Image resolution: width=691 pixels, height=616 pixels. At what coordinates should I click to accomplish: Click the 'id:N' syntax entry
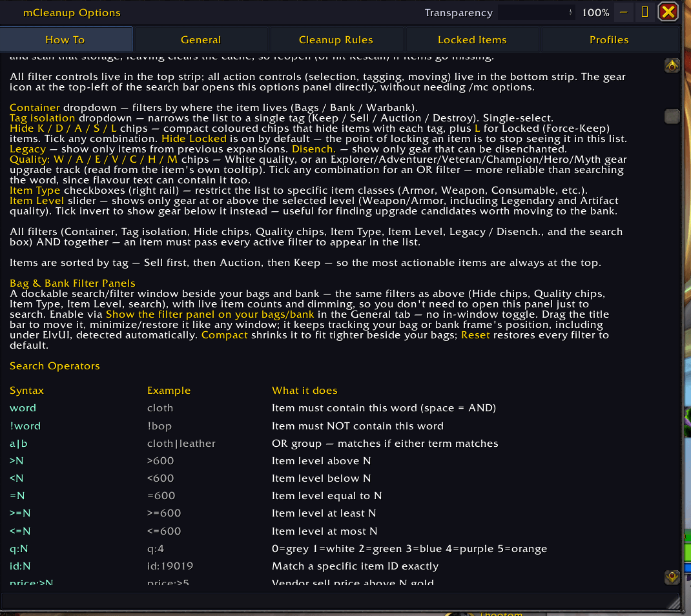click(20, 566)
